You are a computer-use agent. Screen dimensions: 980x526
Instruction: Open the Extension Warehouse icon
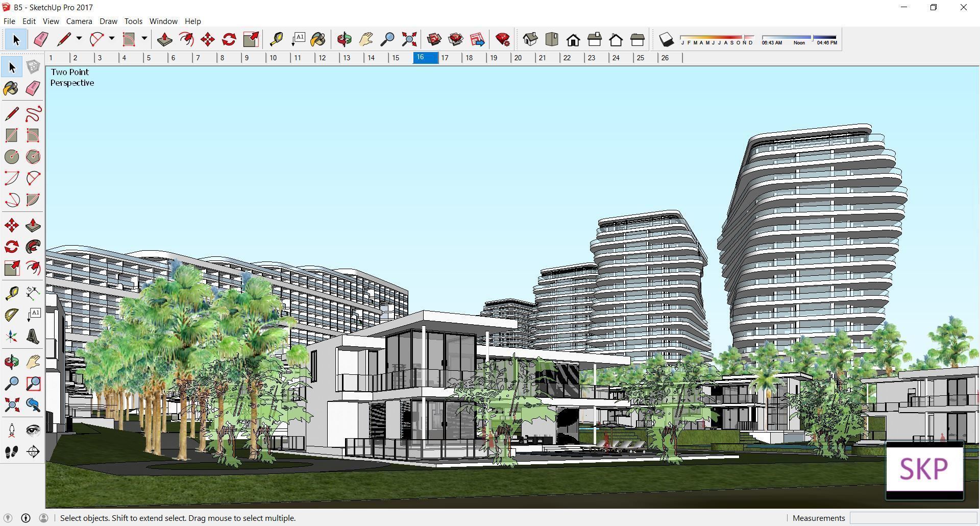(x=456, y=39)
